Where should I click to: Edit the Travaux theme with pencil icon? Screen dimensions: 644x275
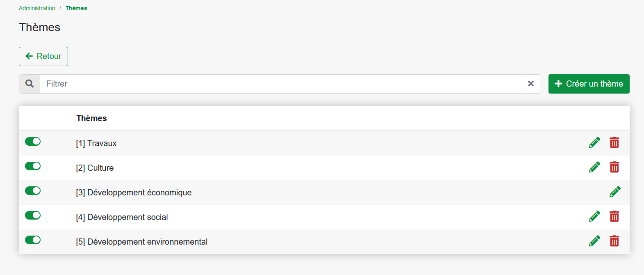coord(594,142)
